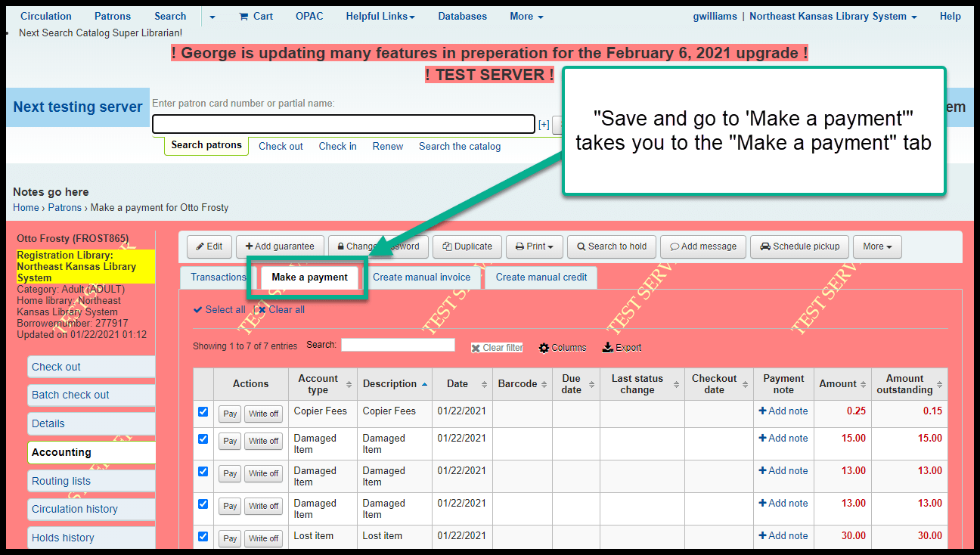The width and height of the screenshot is (980, 555).
Task: Sort by Barcode column
Action: tap(523, 384)
